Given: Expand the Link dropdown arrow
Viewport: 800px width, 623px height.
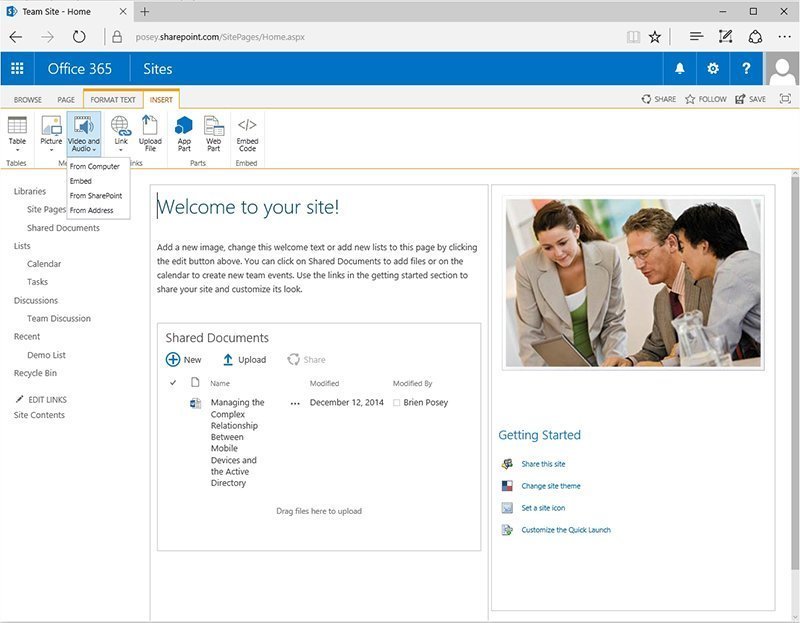Looking at the screenshot, I should click(x=120, y=147).
